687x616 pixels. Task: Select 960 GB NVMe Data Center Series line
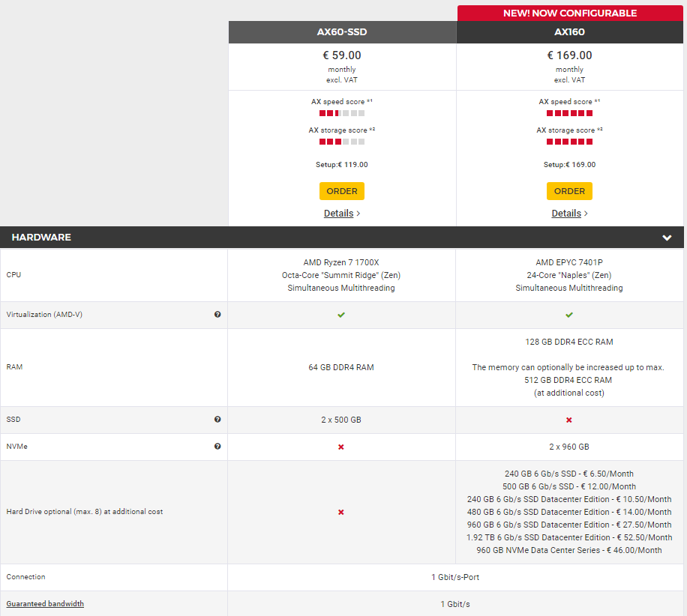point(569,550)
